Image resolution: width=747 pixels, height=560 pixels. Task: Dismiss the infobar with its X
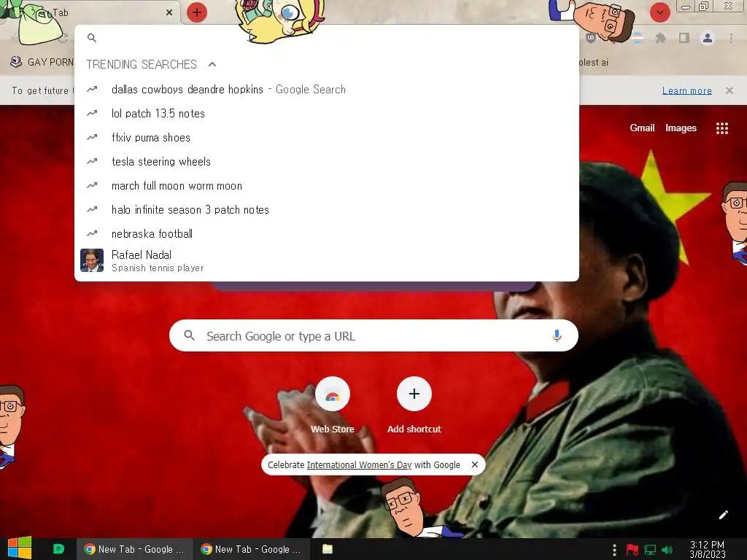729,90
